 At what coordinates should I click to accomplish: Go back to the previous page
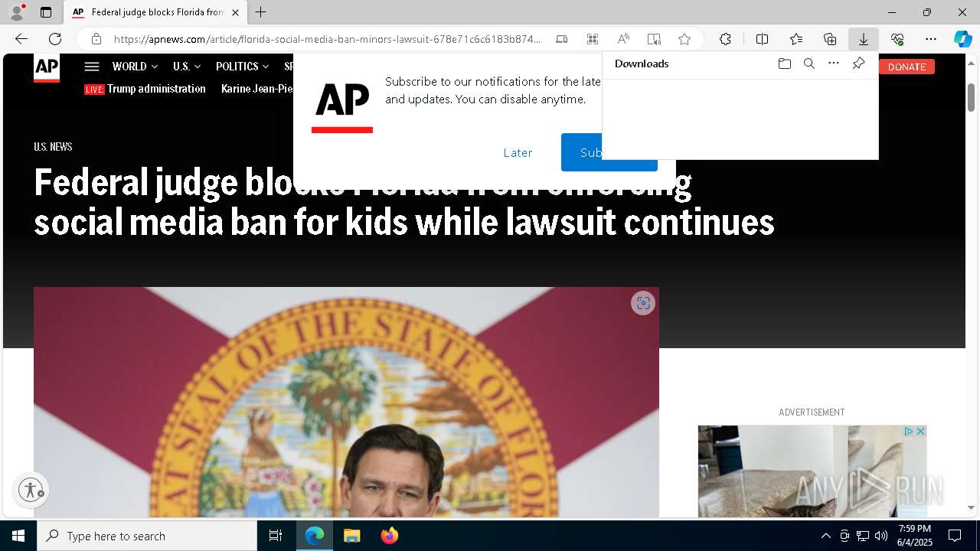tap(21, 39)
